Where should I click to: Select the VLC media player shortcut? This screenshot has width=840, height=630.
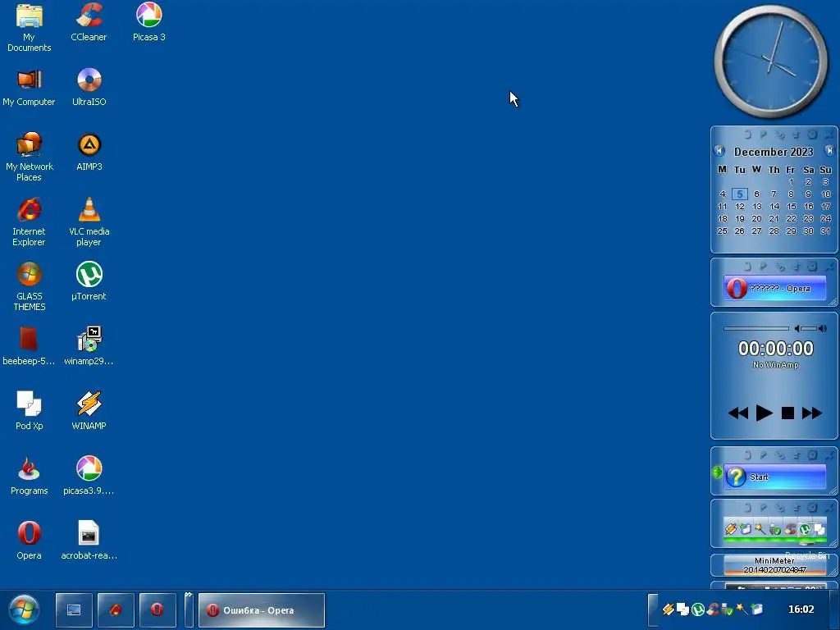89,222
